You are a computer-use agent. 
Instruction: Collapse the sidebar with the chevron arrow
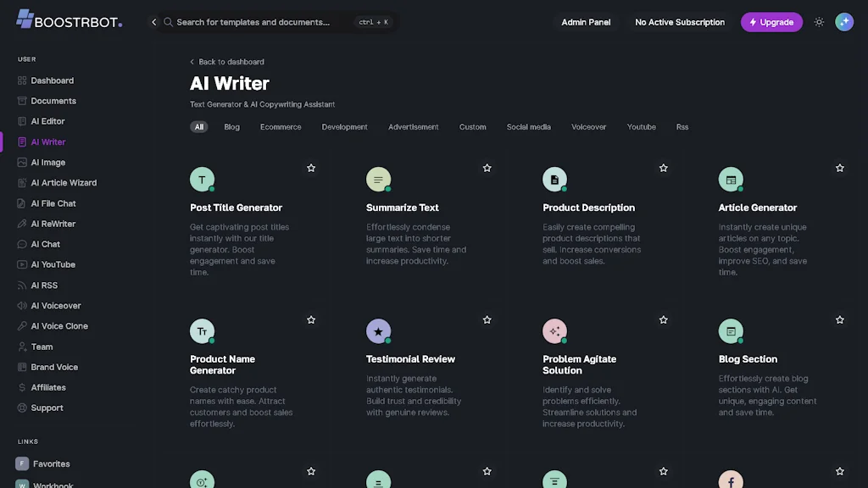click(153, 22)
